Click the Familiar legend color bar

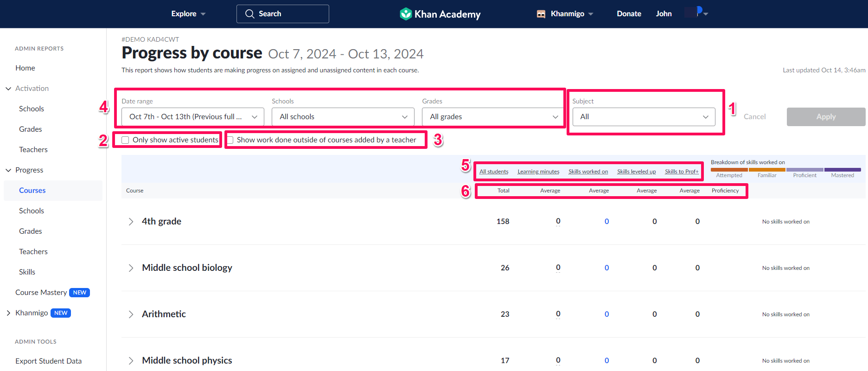pos(767,170)
